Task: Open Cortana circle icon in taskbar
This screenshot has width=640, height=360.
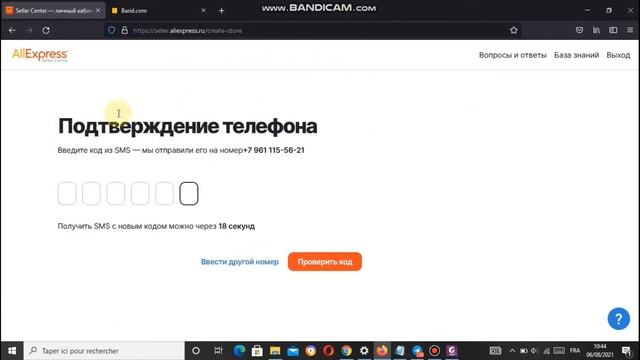Action: [x=196, y=351]
